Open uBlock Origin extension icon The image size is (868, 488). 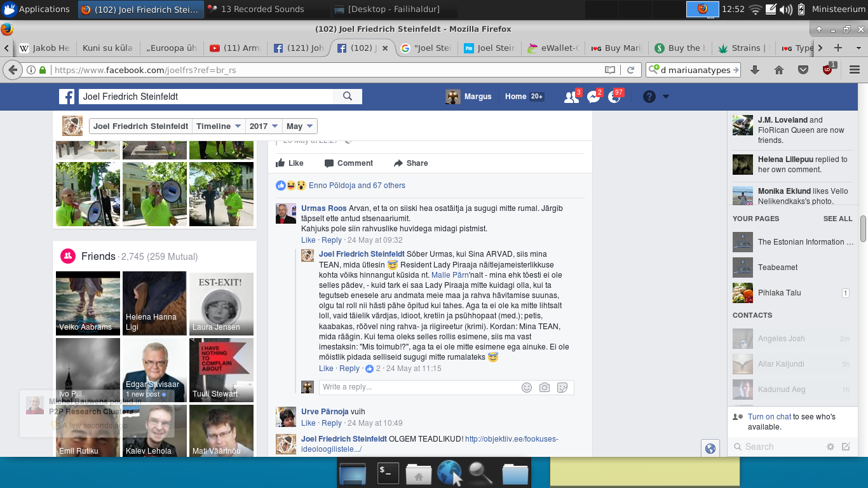(x=828, y=69)
